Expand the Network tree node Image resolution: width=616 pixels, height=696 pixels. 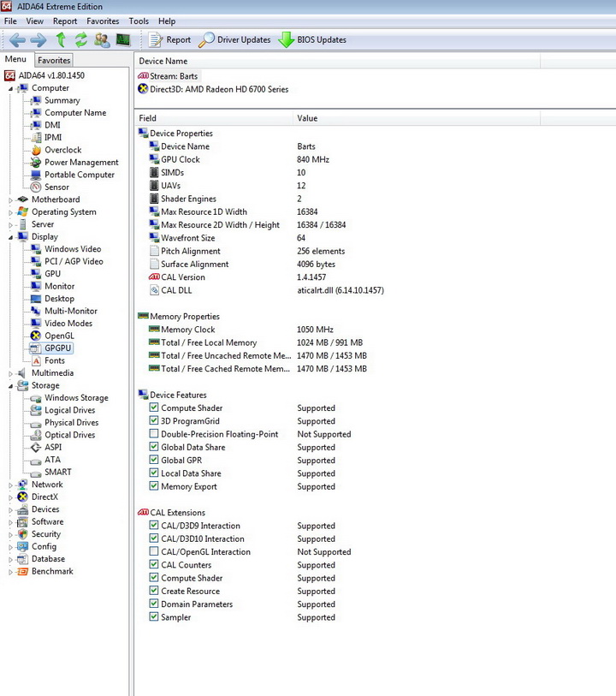[10, 485]
